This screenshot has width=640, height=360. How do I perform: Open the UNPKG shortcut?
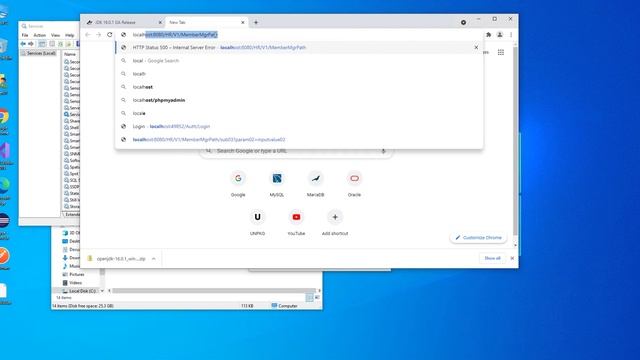(x=258, y=223)
